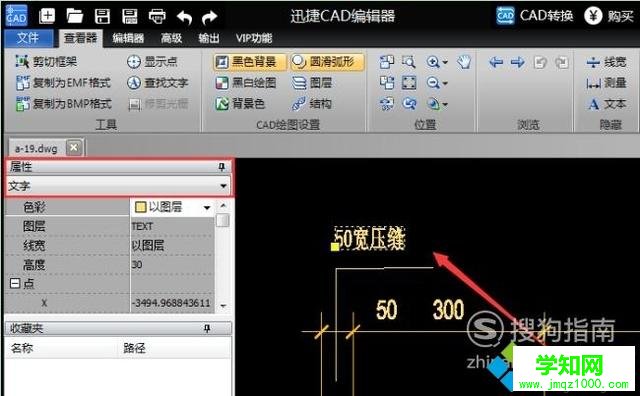Click the 购买 purchase button
This screenshot has width=640, height=396.
click(x=609, y=16)
